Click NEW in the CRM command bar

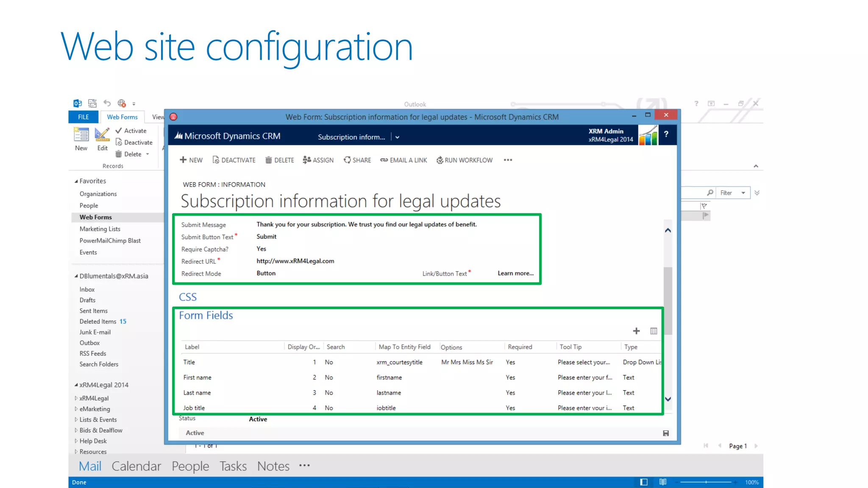pos(191,160)
